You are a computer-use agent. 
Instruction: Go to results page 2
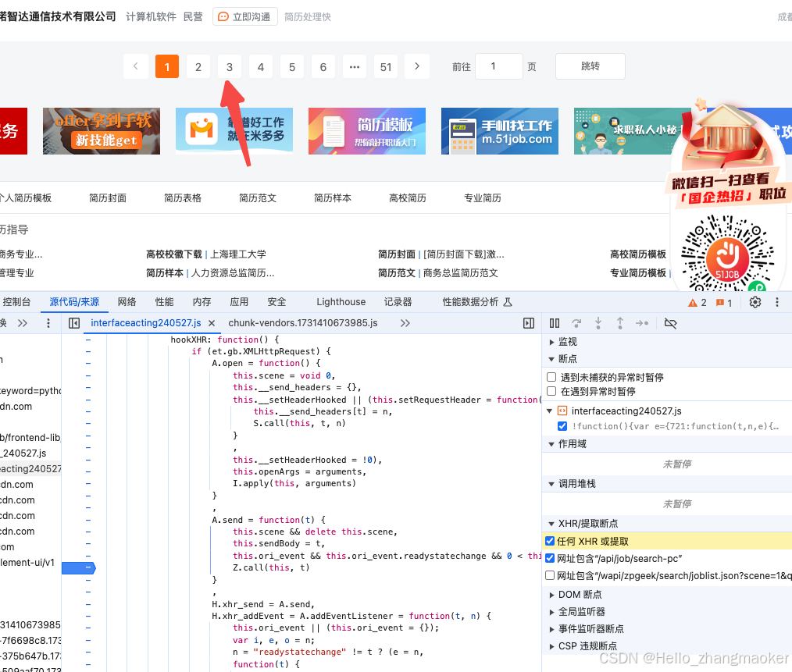pos(198,66)
